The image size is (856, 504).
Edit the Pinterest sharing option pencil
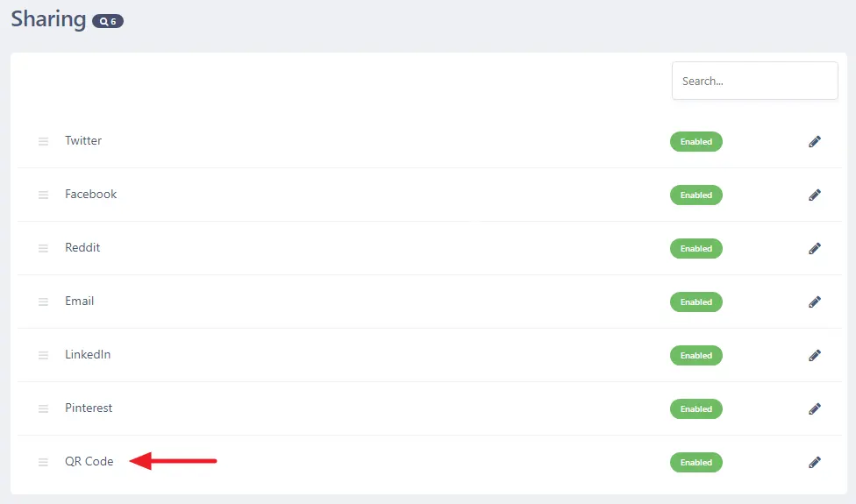[x=815, y=408]
